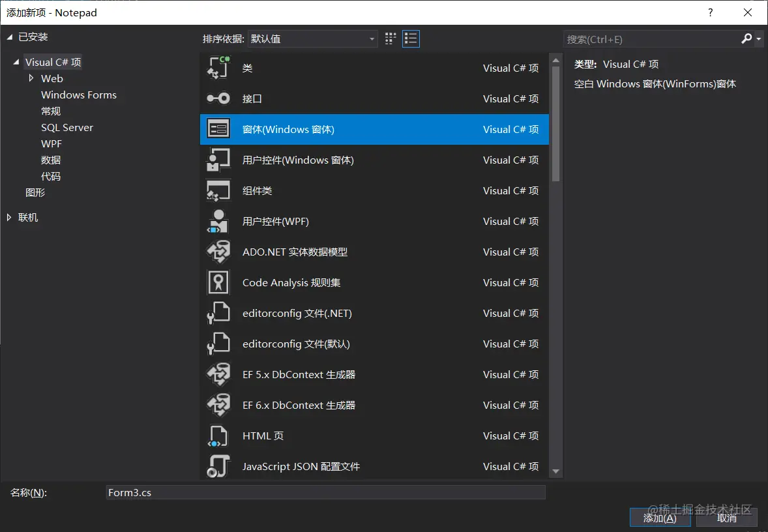
Task: Click the ADO.NET 实体数据模型 icon
Action: pyautogui.click(x=218, y=252)
